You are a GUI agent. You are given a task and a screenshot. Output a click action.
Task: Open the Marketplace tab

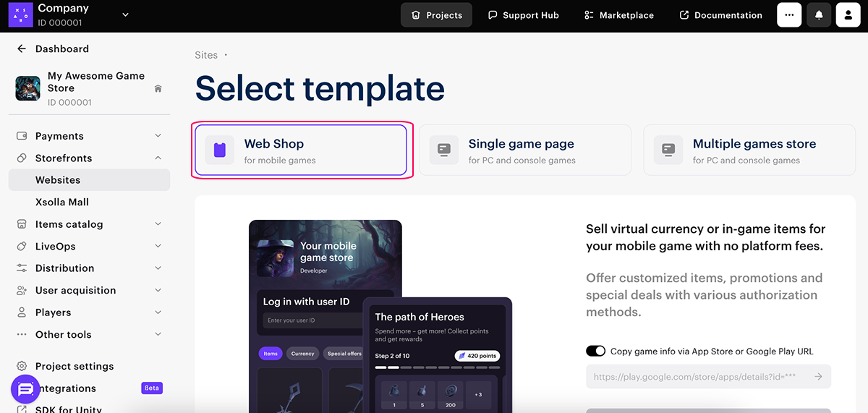(618, 15)
